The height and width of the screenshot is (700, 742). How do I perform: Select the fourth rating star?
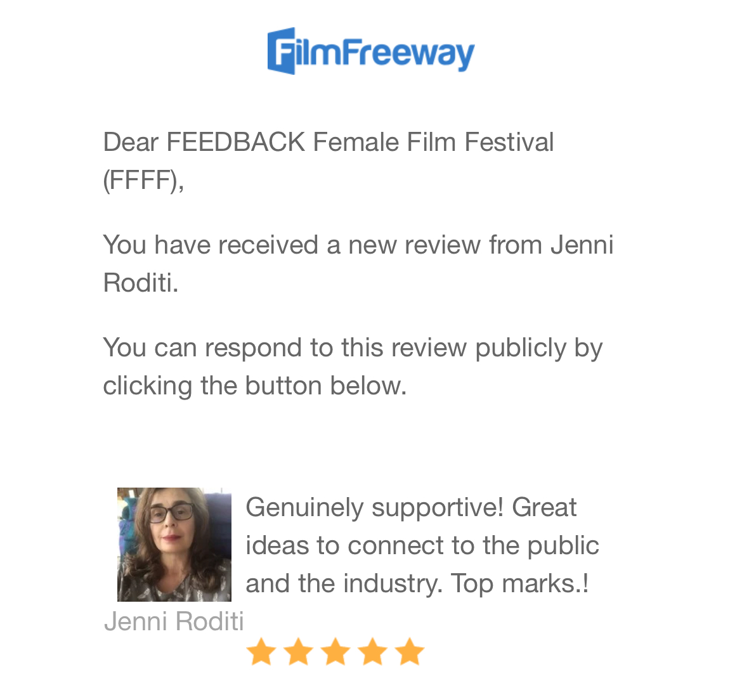point(372,652)
